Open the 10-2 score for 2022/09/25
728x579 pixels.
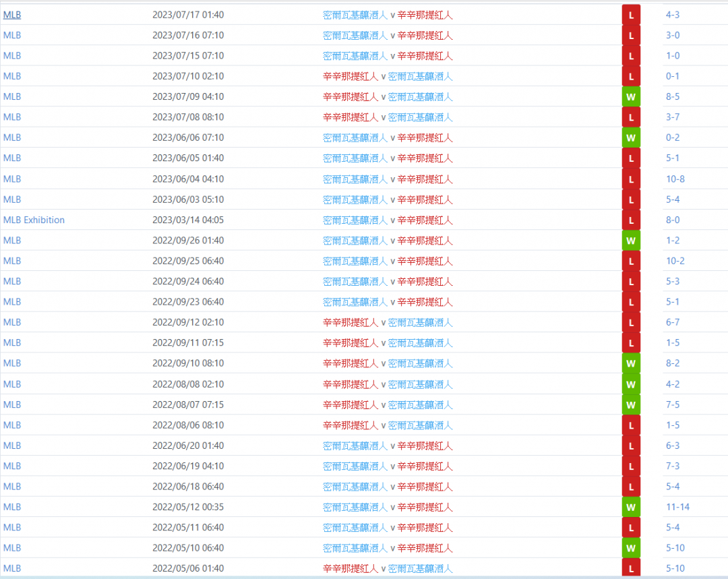click(675, 261)
